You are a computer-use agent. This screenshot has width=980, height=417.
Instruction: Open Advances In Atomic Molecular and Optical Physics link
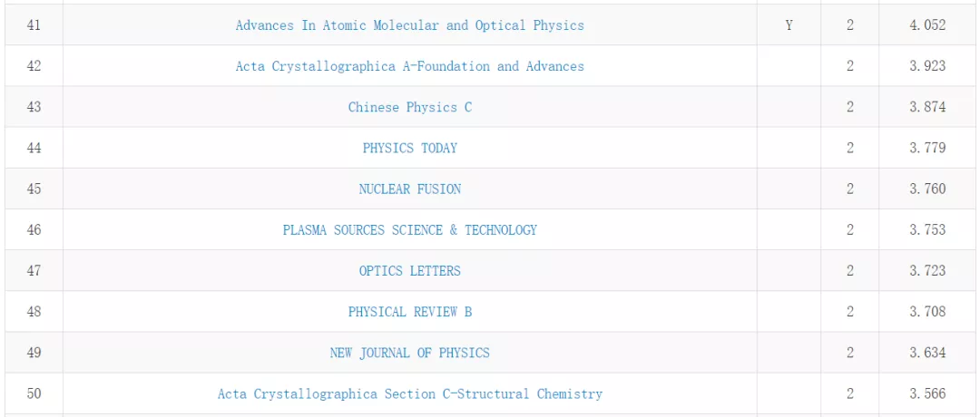click(409, 25)
